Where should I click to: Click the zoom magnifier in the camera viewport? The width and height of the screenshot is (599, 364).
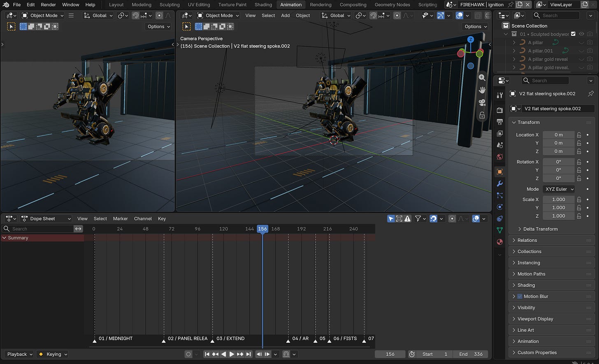click(482, 77)
